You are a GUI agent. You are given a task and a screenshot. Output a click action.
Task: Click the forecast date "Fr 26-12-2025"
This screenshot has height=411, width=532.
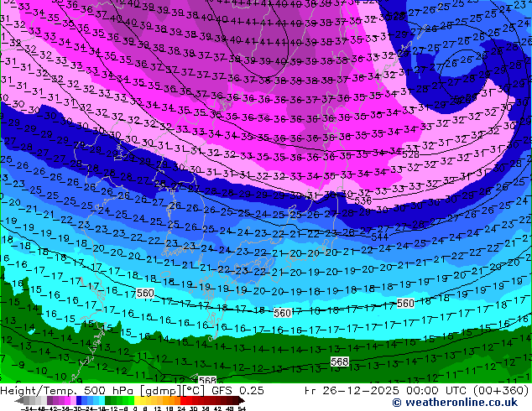(x=352, y=391)
